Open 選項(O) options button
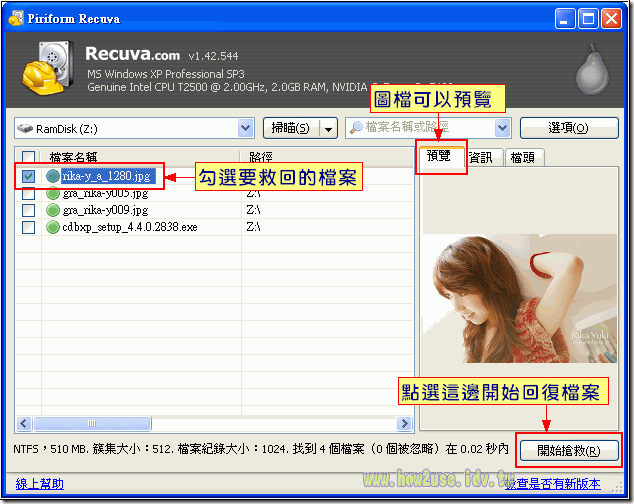634x504 pixels. [x=569, y=128]
